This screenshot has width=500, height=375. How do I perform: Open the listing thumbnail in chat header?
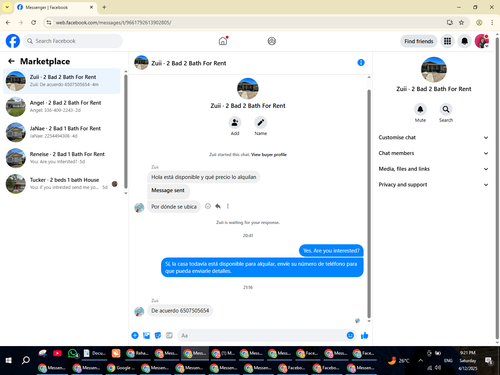141,62
